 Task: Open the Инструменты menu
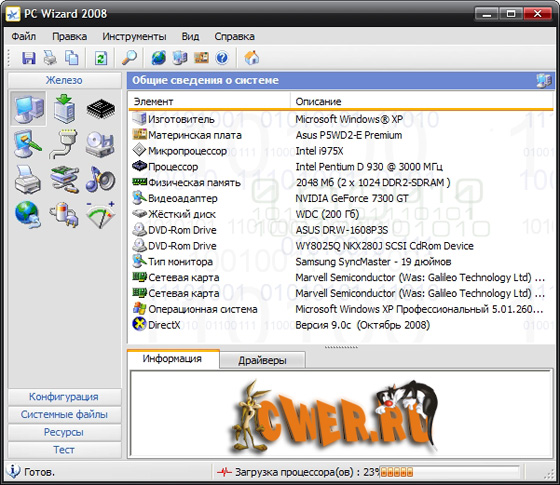134,36
